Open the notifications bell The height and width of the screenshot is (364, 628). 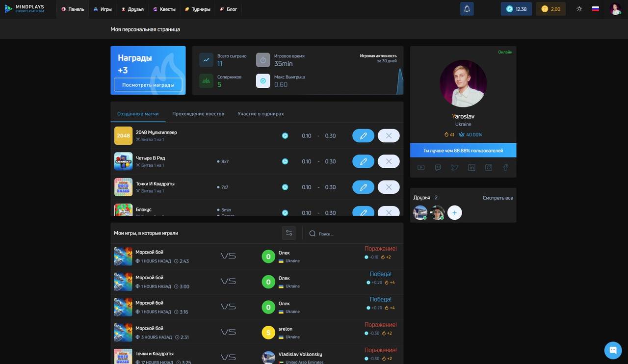(467, 9)
